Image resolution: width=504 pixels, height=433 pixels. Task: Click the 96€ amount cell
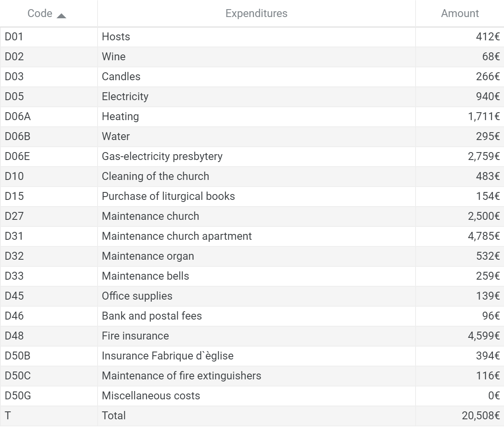[460, 316]
